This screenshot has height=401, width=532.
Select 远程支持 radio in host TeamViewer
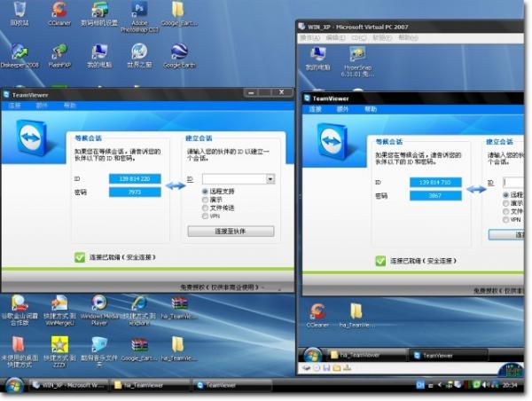(206, 192)
